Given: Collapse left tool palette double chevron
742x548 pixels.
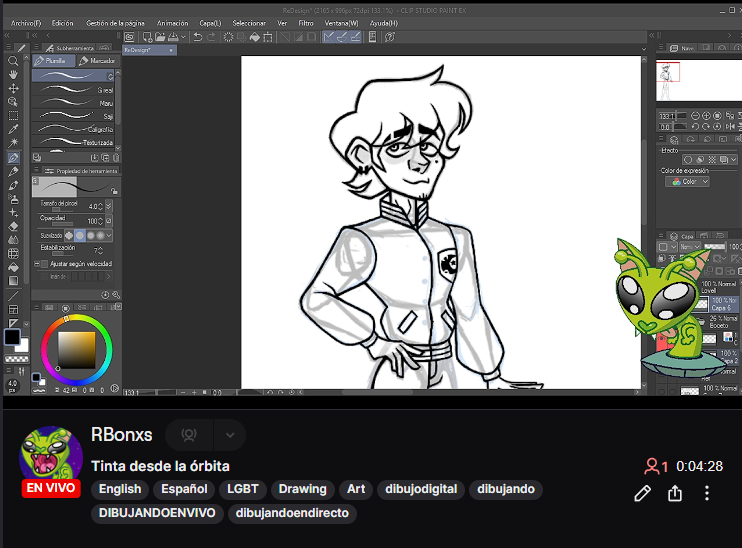Looking at the screenshot, I should pyautogui.click(x=7, y=35).
